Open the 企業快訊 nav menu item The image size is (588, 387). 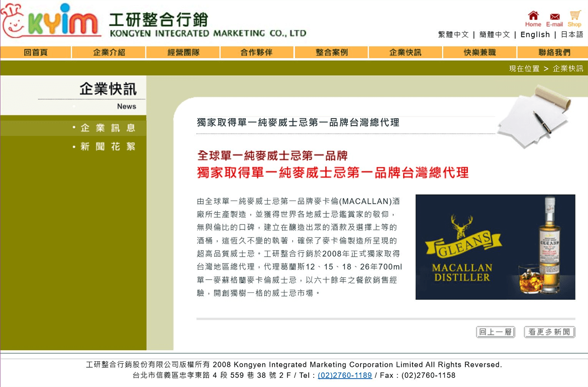click(x=405, y=52)
